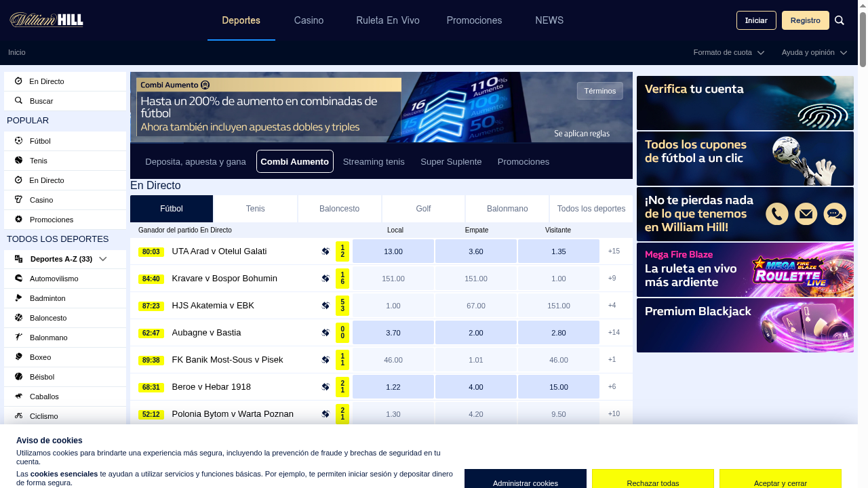Open Ruleta En Vivo menu item
The image size is (868, 488).
click(388, 20)
